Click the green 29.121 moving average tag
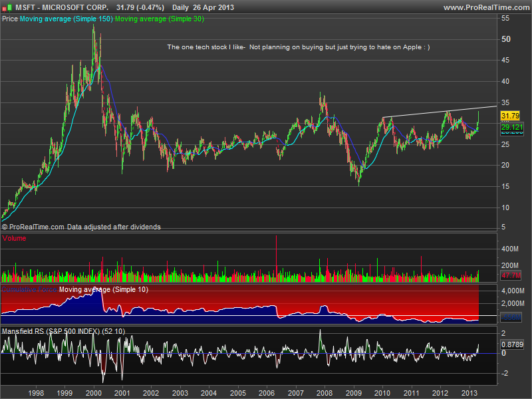Image resolution: width=532 pixels, height=399 pixels. click(x=509, y=126)
